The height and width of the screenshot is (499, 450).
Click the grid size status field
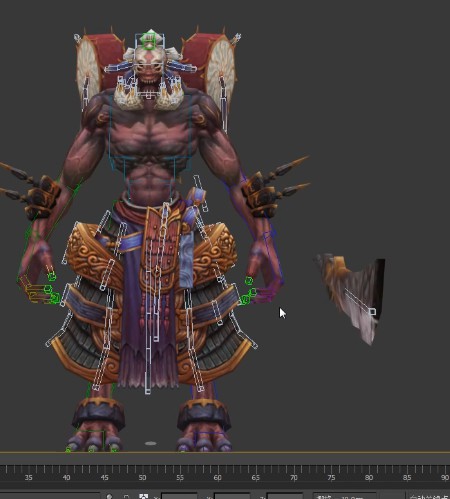point(345,496)
